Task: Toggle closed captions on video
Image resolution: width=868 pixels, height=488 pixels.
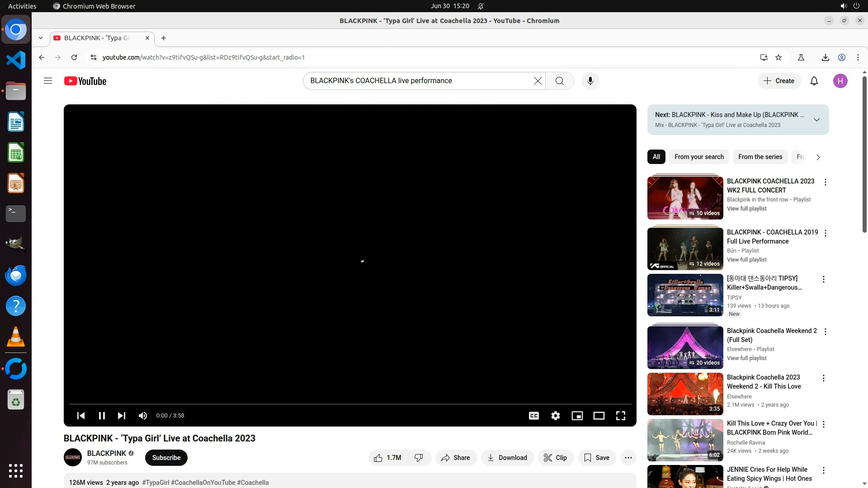Action: pyautogui.click(x=533, y=416)
